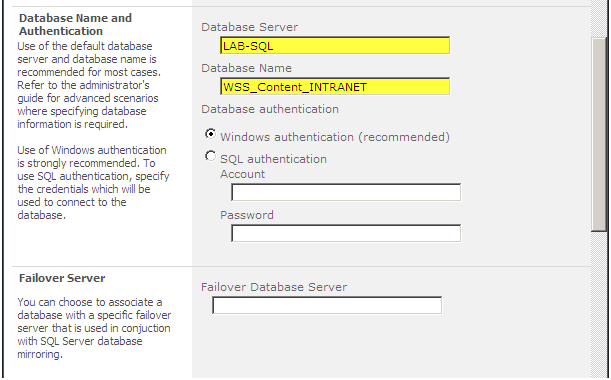Click the vertical scrollbar thumb
The width and height of the screenshot is (611, 380).
[x=599, y=134]
